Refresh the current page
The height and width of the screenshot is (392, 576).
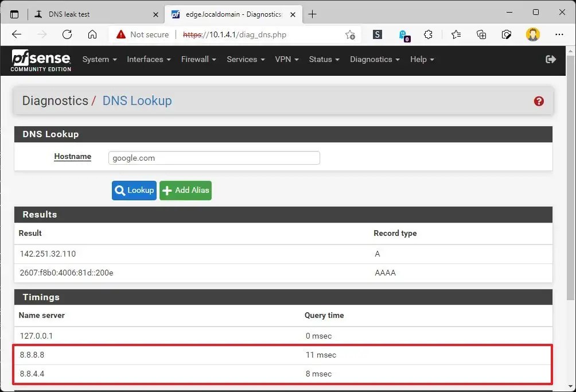(67, 34)
